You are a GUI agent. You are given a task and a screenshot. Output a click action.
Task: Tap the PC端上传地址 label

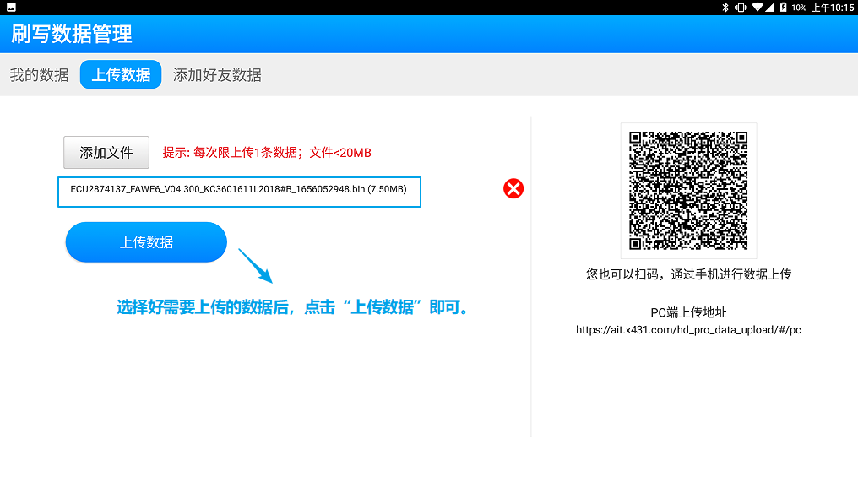point(688,312)
